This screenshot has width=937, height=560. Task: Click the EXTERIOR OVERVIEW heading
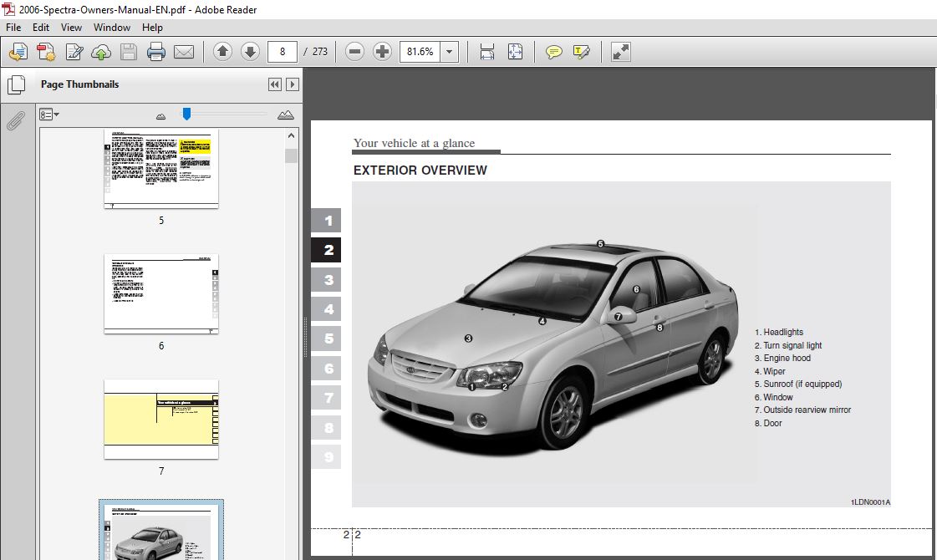[x=420, y=171]
